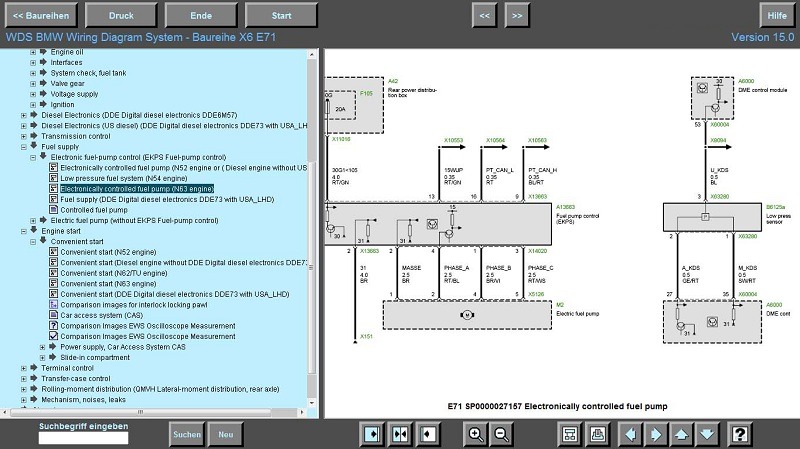
Task: Click the question mark help icon
Action: (739, 434)
